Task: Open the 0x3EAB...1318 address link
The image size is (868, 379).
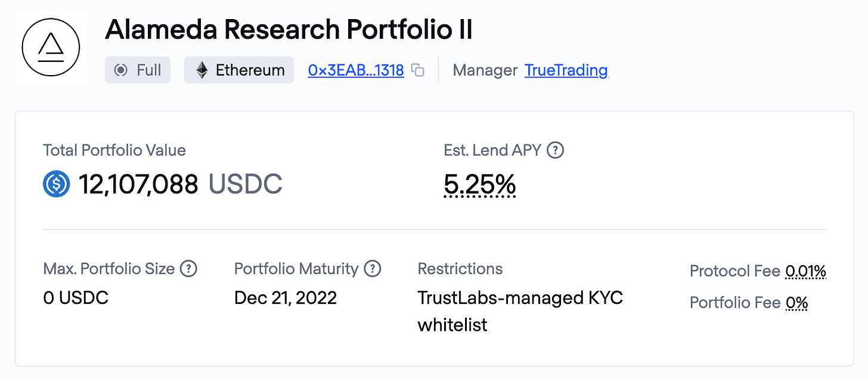Action: pos(356,70)
